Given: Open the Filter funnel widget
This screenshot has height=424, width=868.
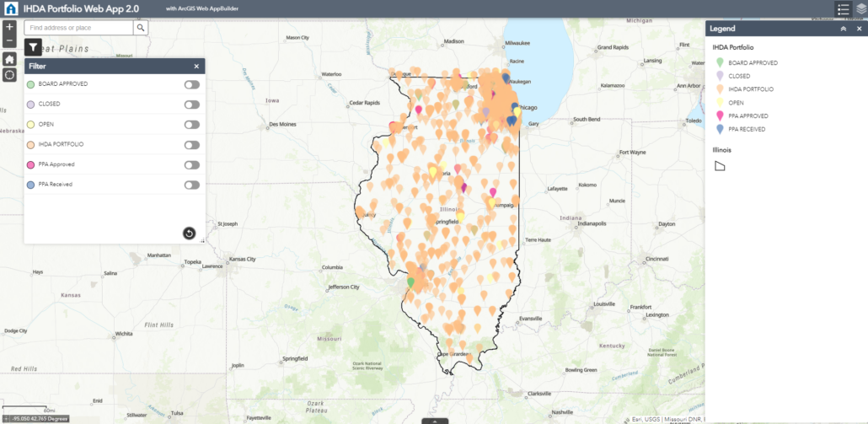Looking at the screenshot, I should click(x=33, y=47).
